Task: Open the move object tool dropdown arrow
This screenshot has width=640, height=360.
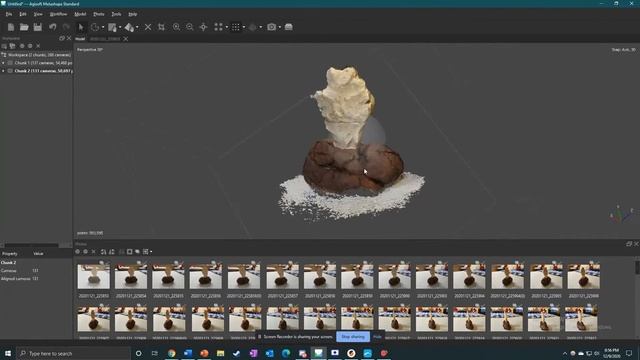Action: click(x=137, y=27)
